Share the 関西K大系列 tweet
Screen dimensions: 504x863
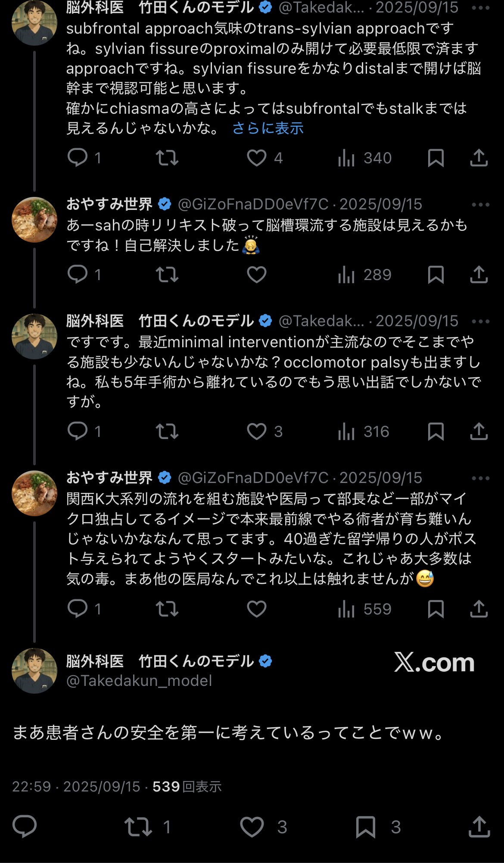coord(479,609)
